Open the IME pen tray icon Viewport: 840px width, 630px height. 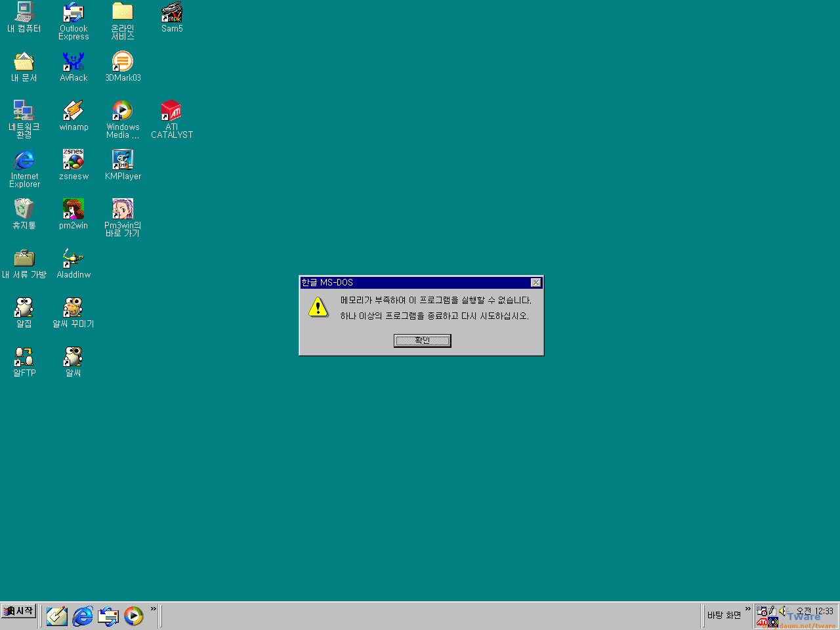tap(772, 611)
